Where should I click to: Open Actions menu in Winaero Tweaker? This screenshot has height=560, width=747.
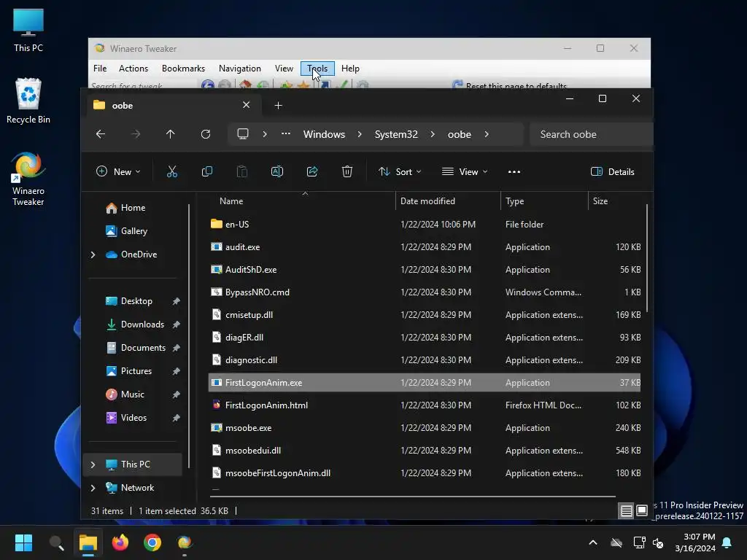click(x=133, y=69)
